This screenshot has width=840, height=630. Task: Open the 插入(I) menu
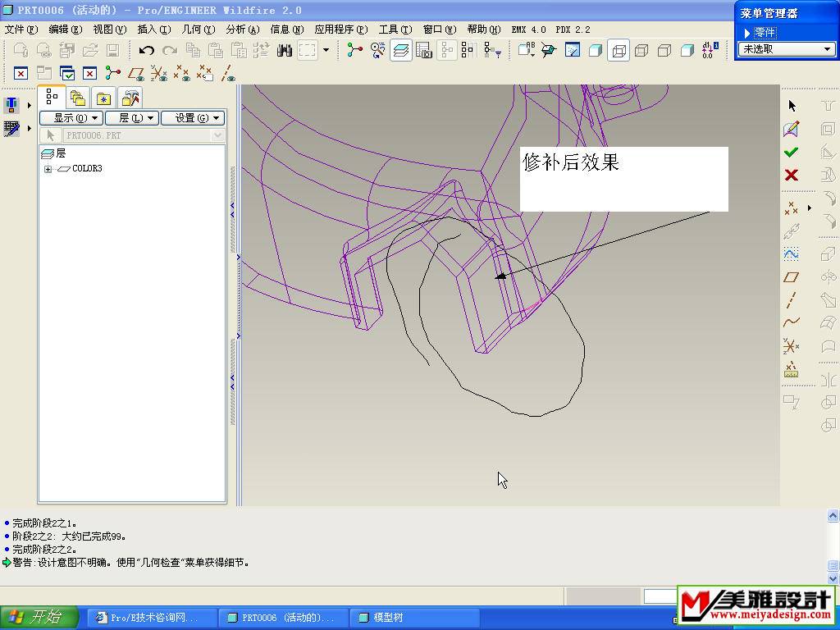click(x=154, y=30)
